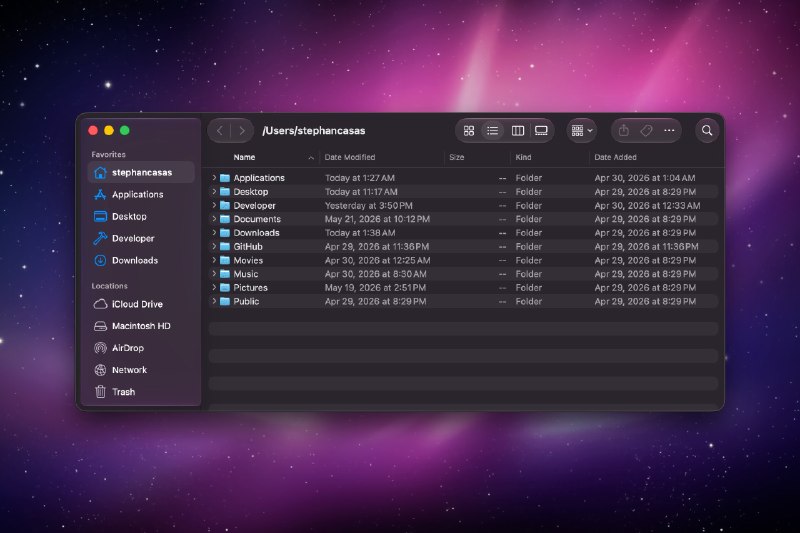Open iCloud Drive in sidebar
This screenshot has height=533, width=800.
(x=141, y=304)
